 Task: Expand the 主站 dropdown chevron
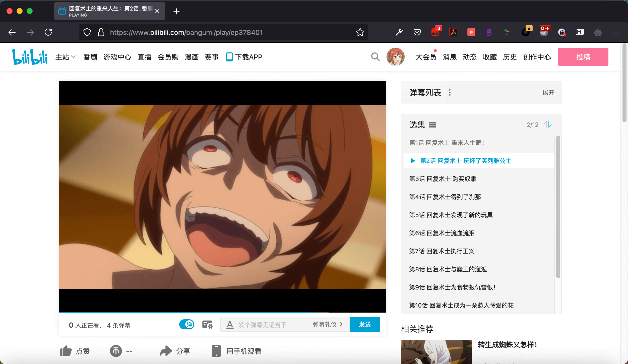(73, 57)
